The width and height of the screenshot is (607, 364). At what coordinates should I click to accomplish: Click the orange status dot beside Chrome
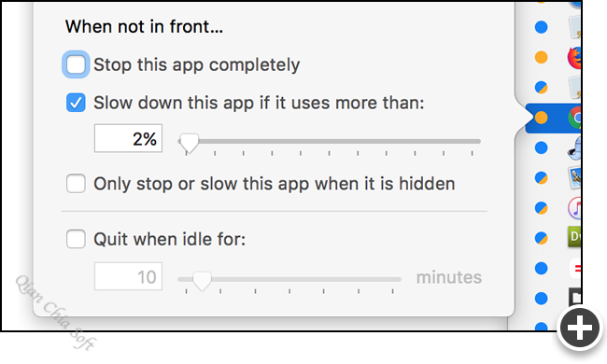(x=542, y=118)
